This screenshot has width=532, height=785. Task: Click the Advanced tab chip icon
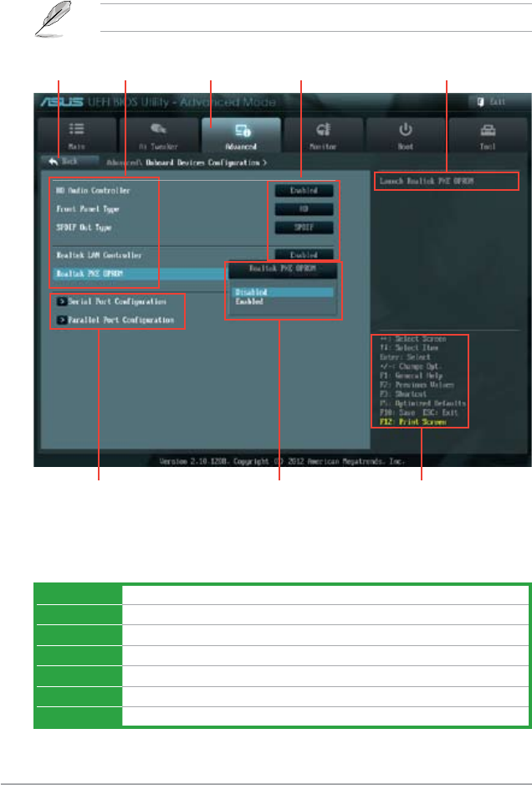pos(243,131)
